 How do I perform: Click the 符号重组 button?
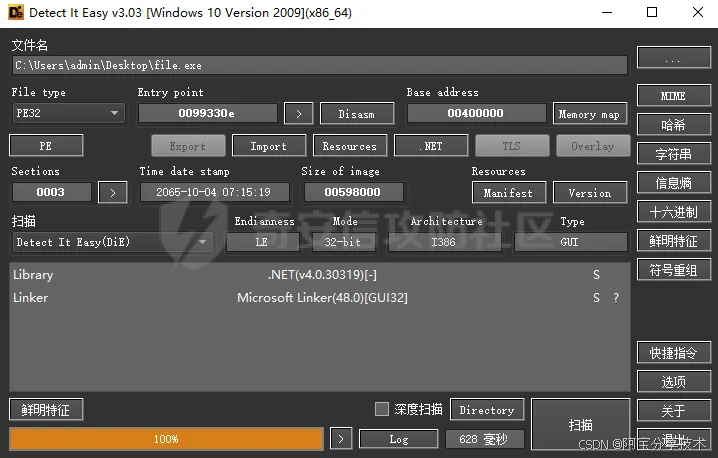click(674, 270)
